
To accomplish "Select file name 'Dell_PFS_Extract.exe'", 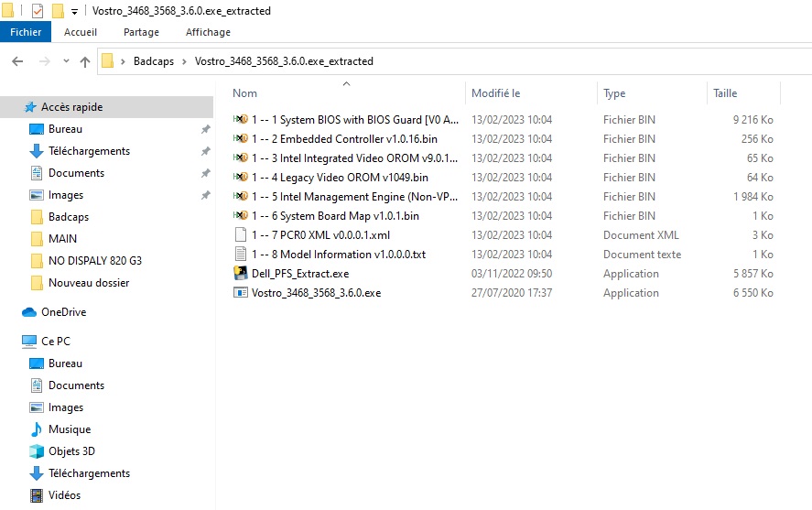I will tap(300, 274).
